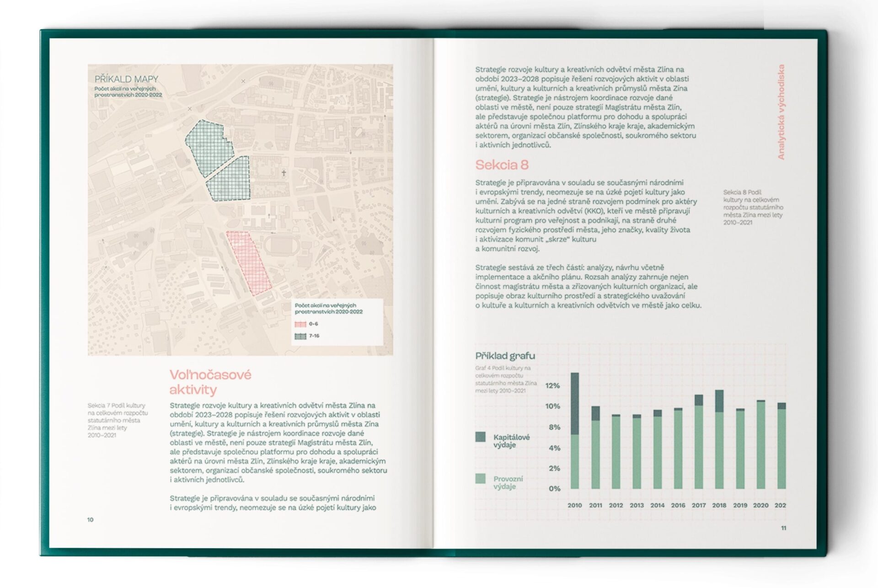Image resolution: width=878 pixels, height=588 pixels.
Task: Click the "Kapitálové výdaje" legend text
Action: [511, 441]
